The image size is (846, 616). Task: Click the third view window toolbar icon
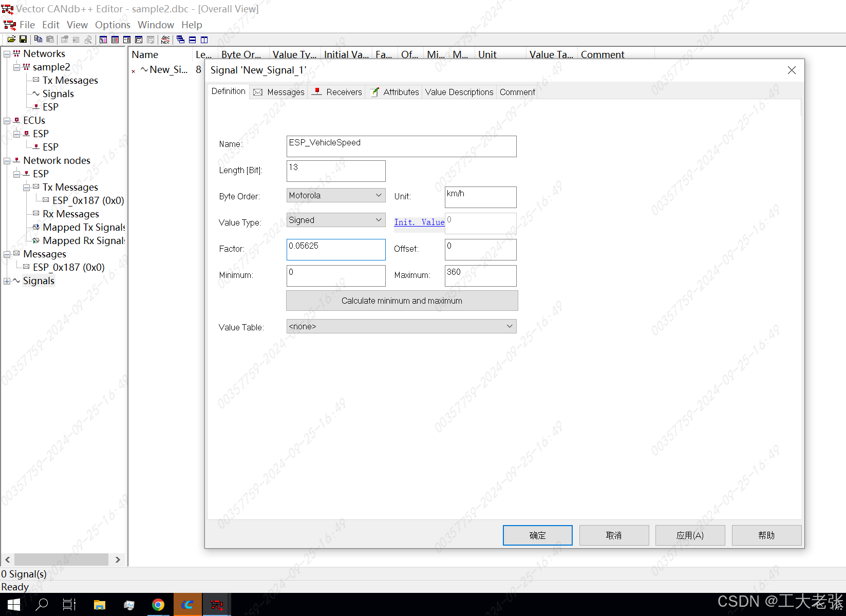(127, 40)
